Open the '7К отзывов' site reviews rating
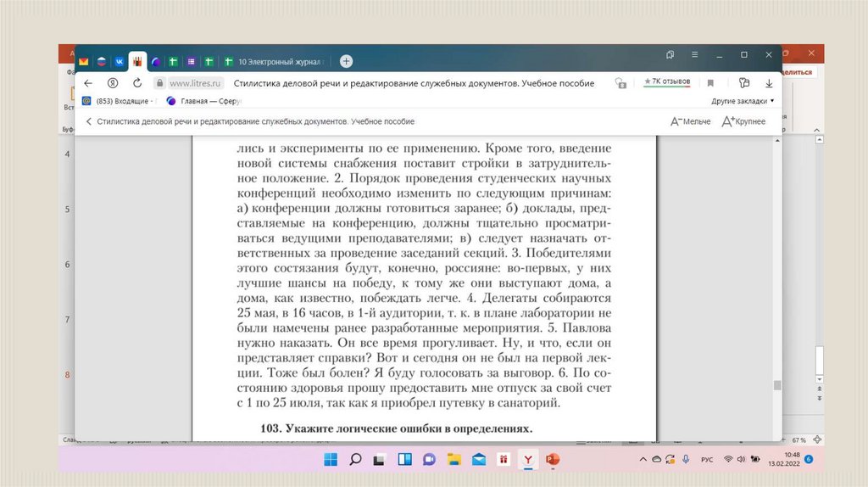Viewport: 868px width, 487px height. click(666, 82)
